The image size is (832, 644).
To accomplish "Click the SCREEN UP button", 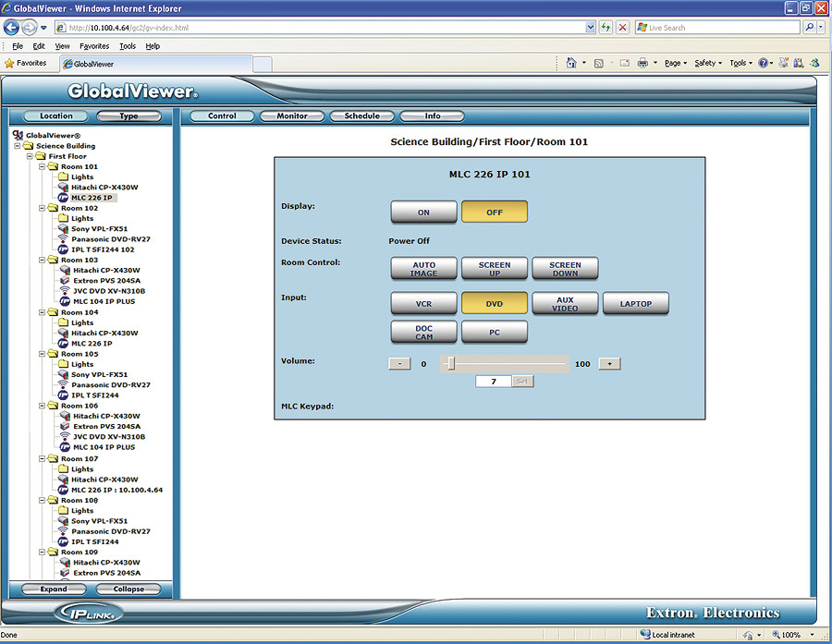I will pos(494,269).
